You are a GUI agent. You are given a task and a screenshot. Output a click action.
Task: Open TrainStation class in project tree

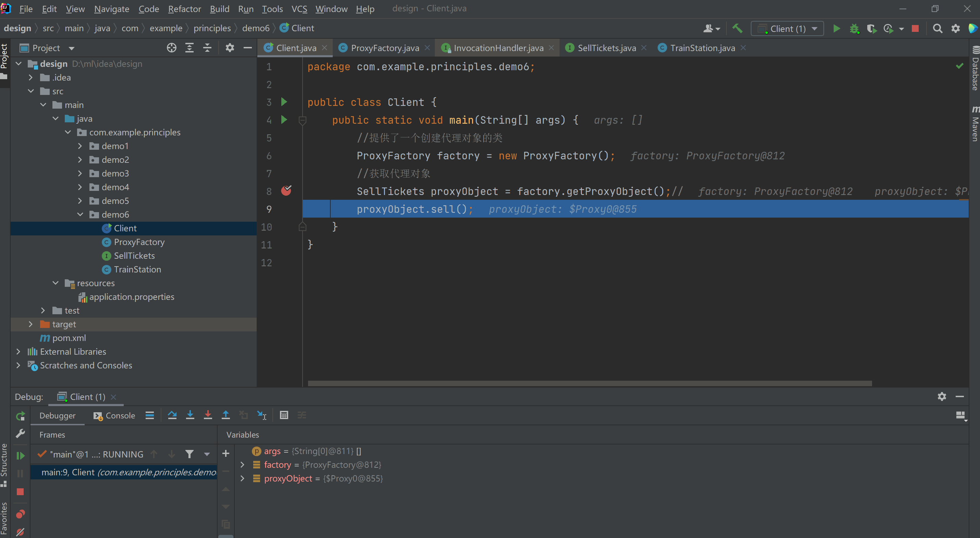point(137,269)
